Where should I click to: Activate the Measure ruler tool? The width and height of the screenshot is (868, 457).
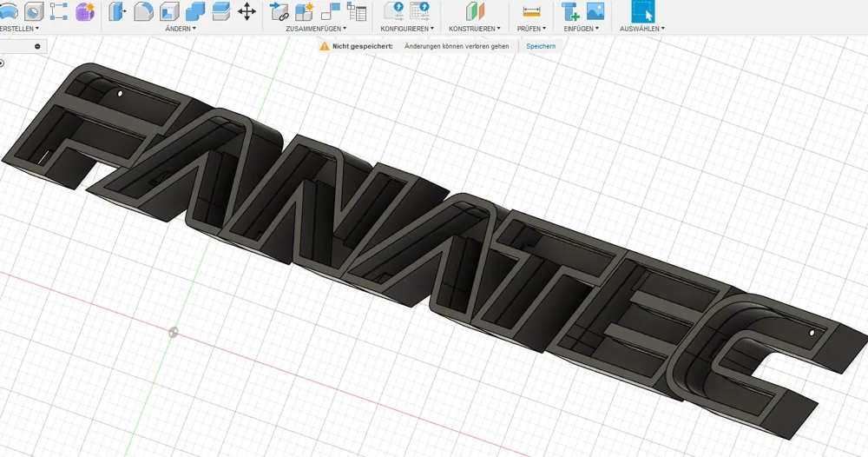click(x=531, y=11)
